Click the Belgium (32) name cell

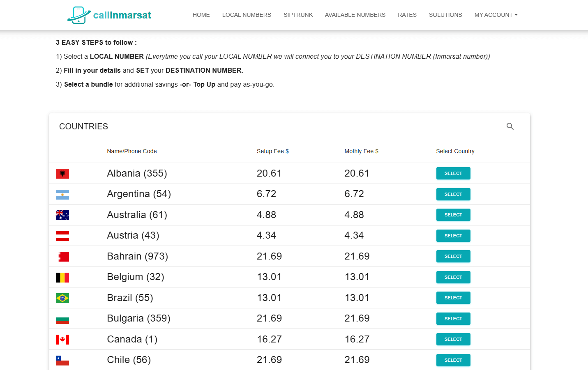coord(136,277)
